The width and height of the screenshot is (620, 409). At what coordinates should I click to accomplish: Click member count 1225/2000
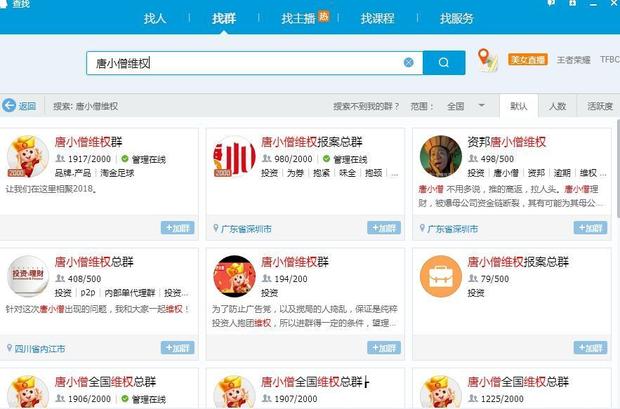502,399
